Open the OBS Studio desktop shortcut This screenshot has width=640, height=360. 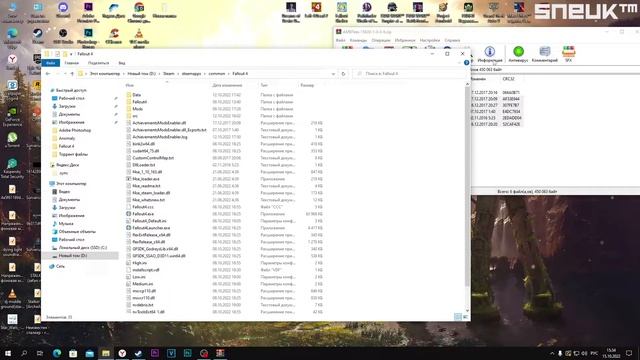click(x=63, y=36)
